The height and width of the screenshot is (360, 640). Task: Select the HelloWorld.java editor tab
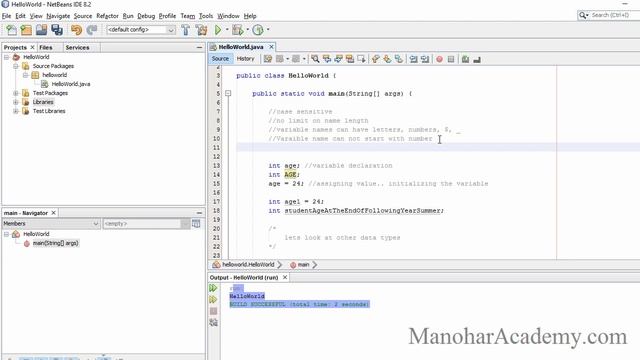click(241, 47)
